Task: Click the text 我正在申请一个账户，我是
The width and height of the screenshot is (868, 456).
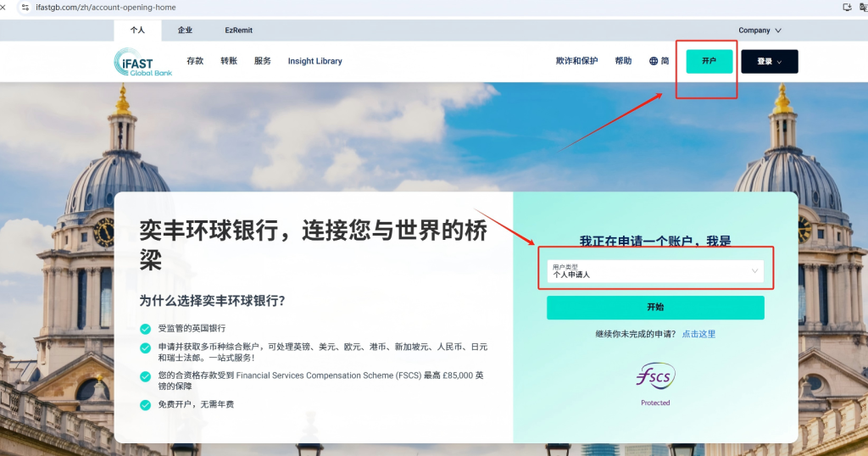Action: 655,241
